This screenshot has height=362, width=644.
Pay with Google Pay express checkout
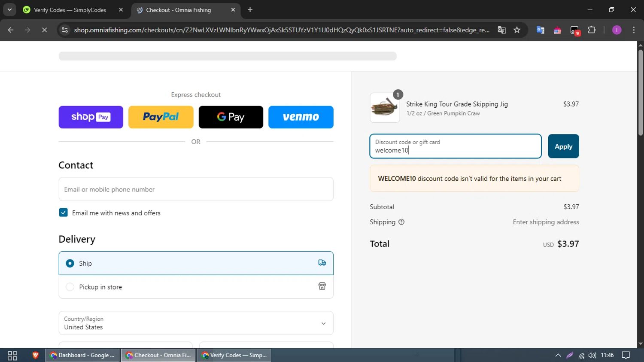(x=231, y=117)
